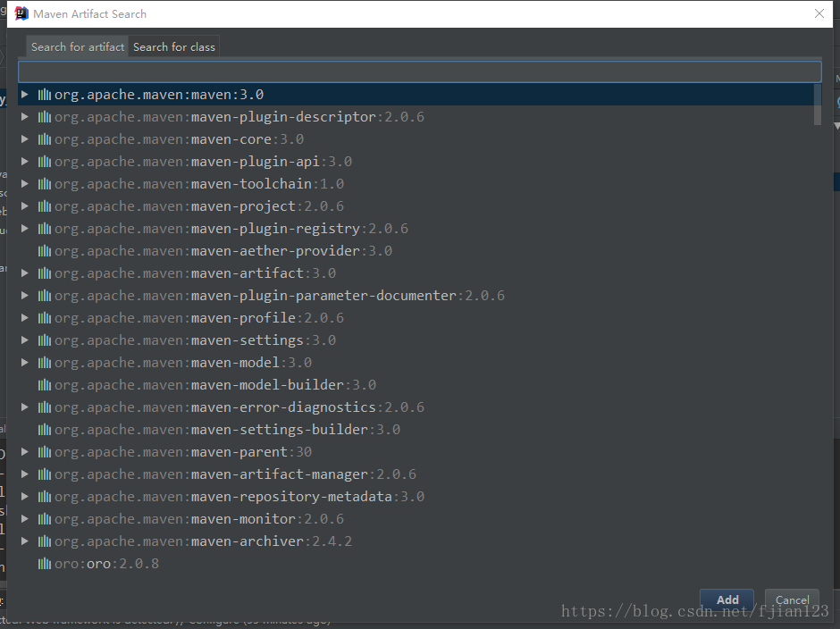This screenshot has width=840, height=629.
Task: Select the maven-archiver:2.4.2 row text
Action: point(204,541)
